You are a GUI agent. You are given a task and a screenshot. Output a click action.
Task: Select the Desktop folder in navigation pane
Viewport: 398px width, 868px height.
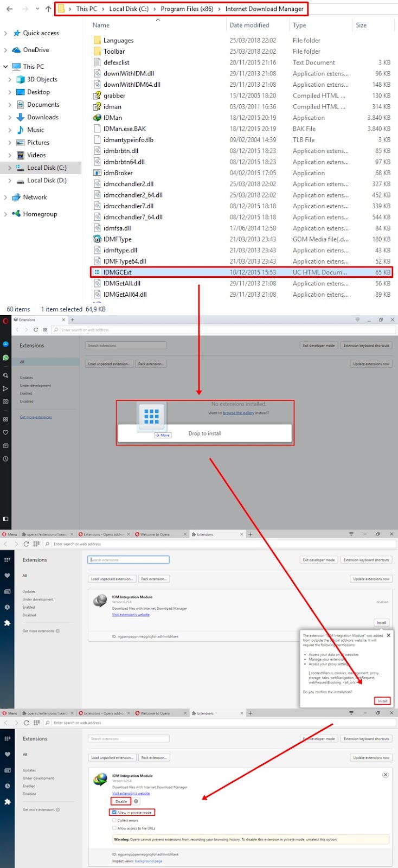[38, 92]
